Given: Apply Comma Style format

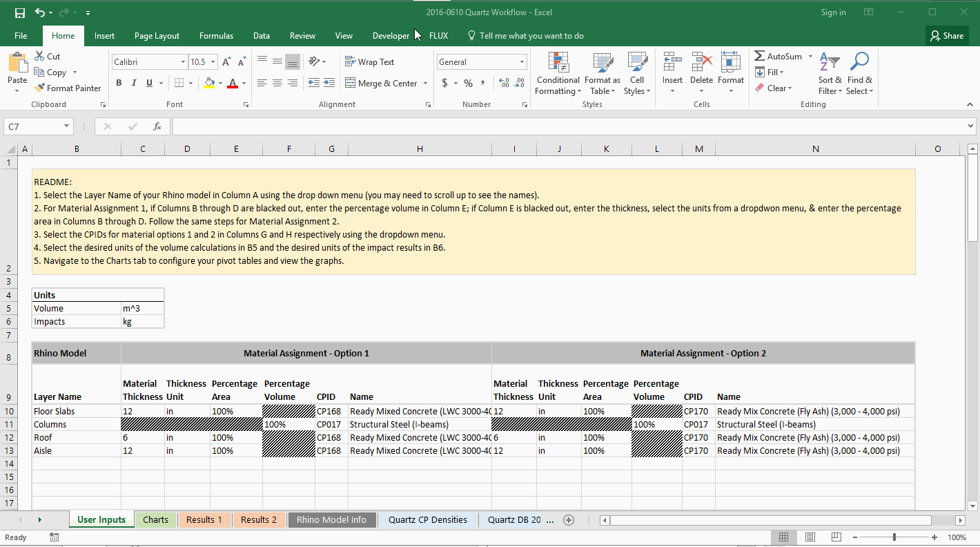Looking at the screenshot, I should tap(482, 83).
